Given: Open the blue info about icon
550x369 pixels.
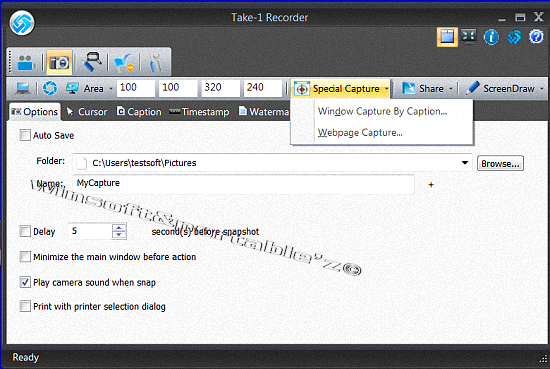Looking at the screenshot, I should point(491,37).
